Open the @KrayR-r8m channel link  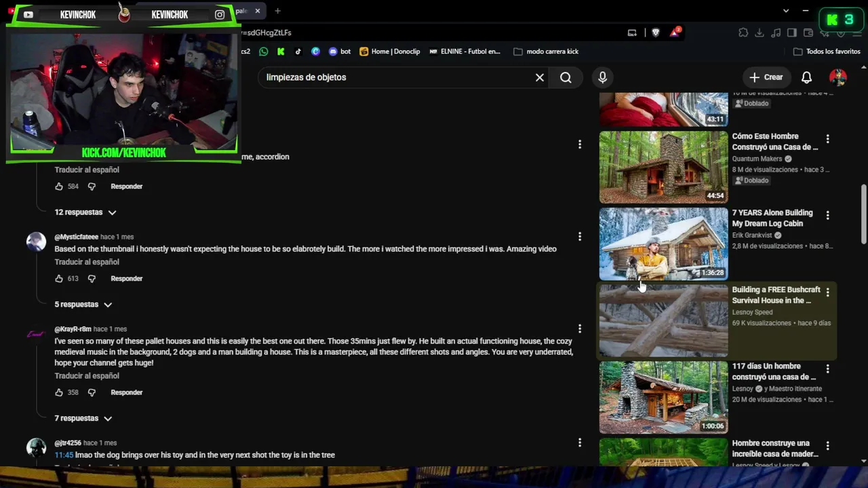coord(73,329)
